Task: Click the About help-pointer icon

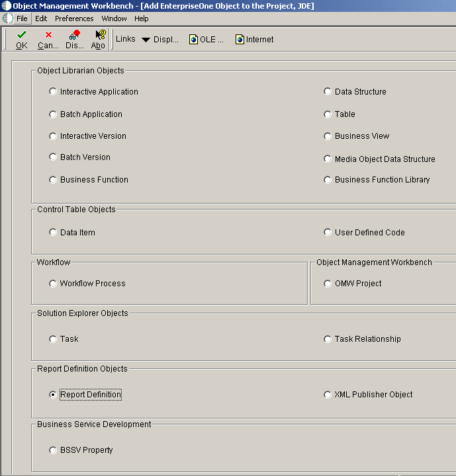Action: tap(99, 35)
